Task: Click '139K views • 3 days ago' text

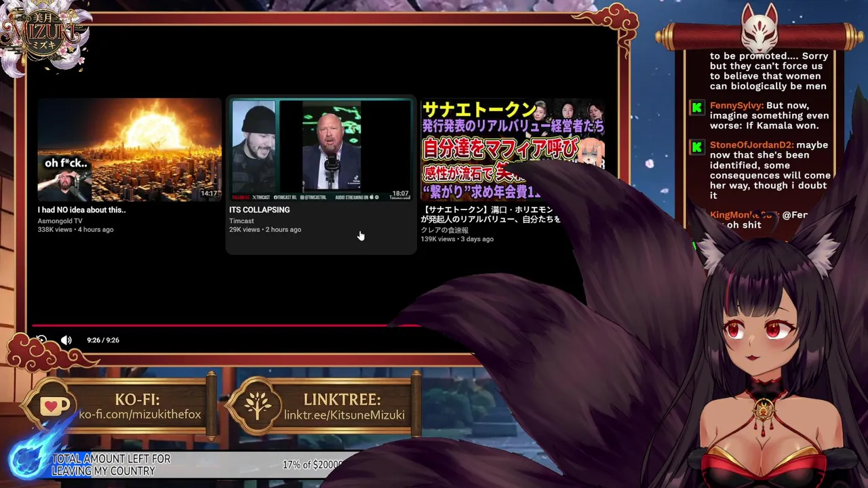Action: (457, 239)
